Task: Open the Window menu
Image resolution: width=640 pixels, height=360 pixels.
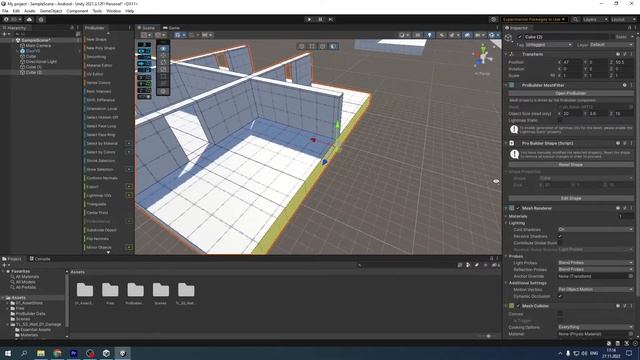Action: pyautogui.click(x=113, y=11)
